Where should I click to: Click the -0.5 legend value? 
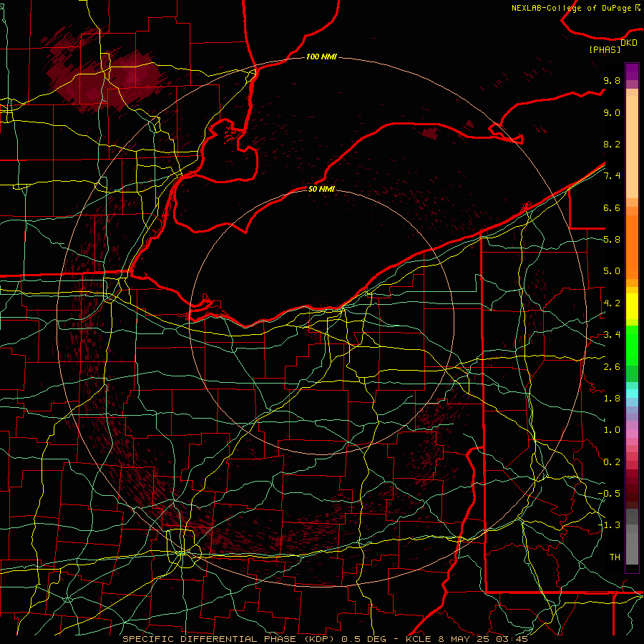click(609, 494)
